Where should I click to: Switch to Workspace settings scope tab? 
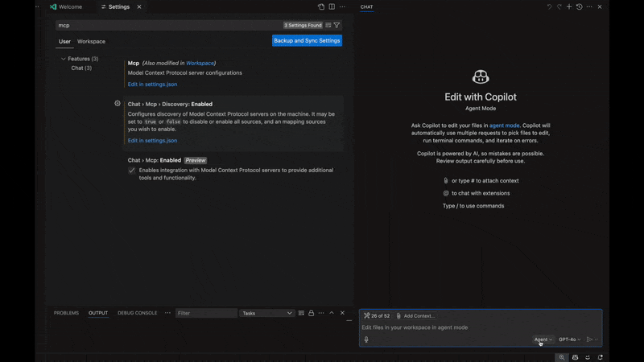point(91,42)
